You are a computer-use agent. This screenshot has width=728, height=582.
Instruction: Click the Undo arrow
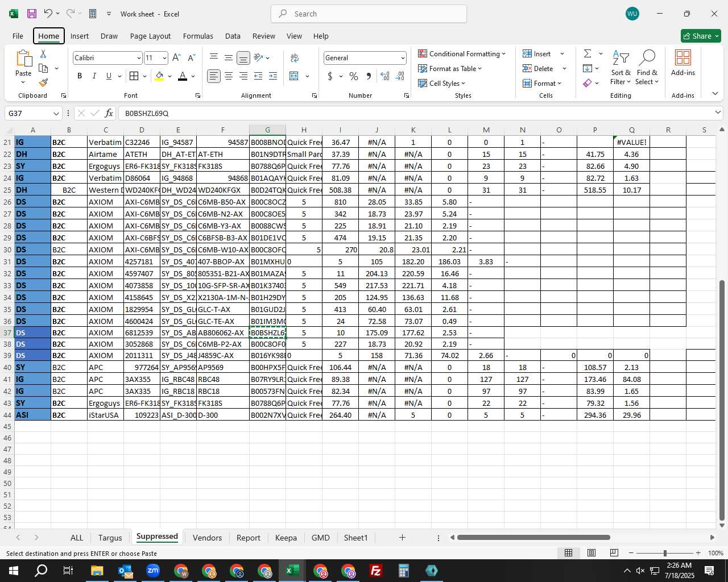48,14
